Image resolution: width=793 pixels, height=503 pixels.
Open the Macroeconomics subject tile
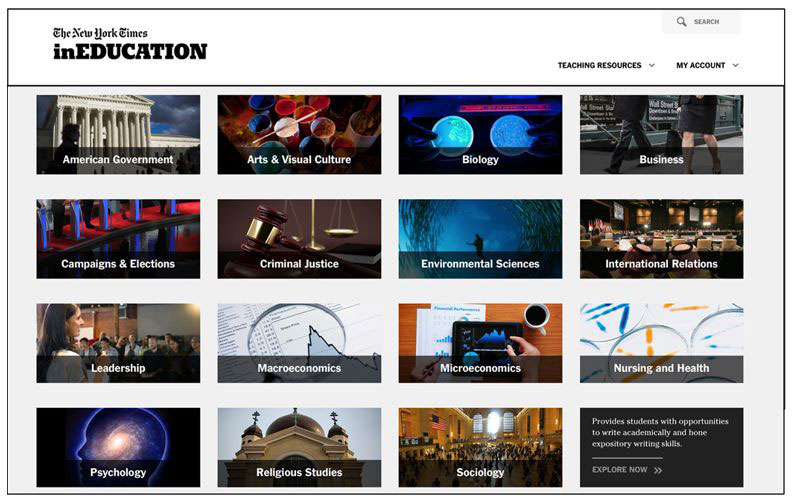[x=299, y=343]
